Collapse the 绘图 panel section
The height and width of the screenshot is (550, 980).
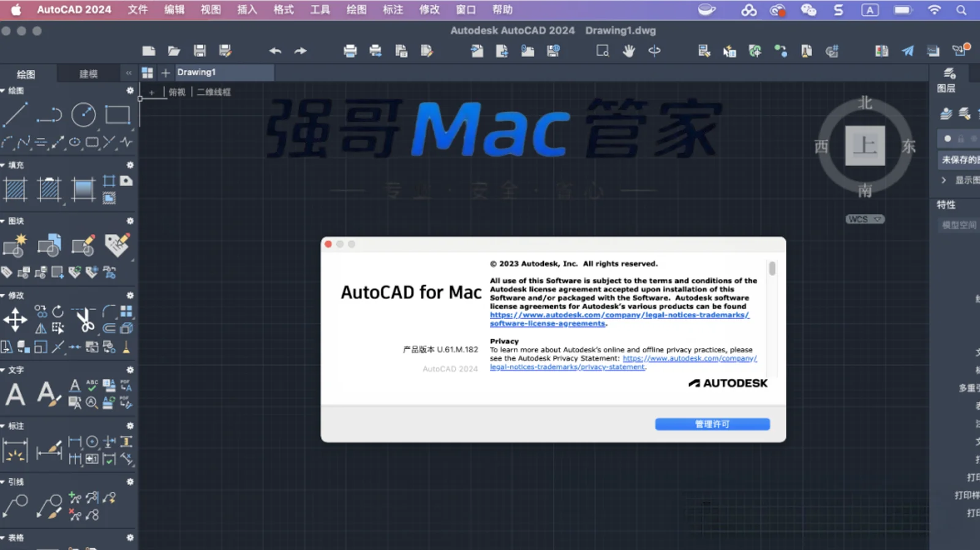[3, 91]
